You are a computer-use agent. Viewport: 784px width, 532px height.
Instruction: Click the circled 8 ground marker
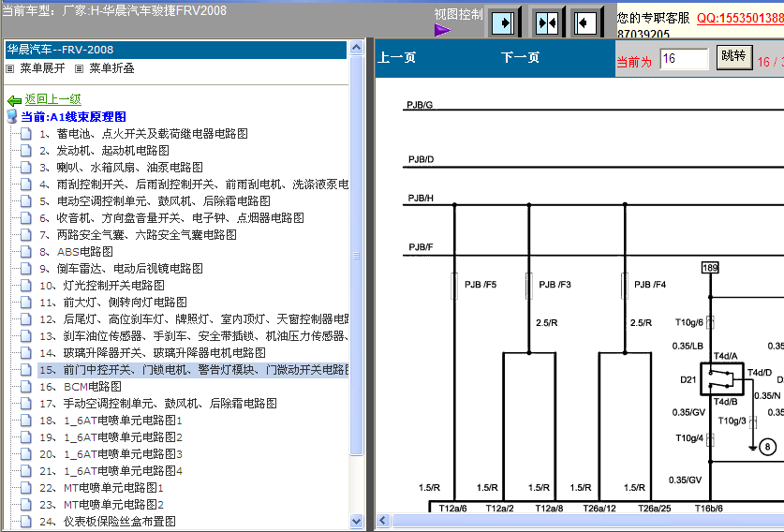(767, 447)
